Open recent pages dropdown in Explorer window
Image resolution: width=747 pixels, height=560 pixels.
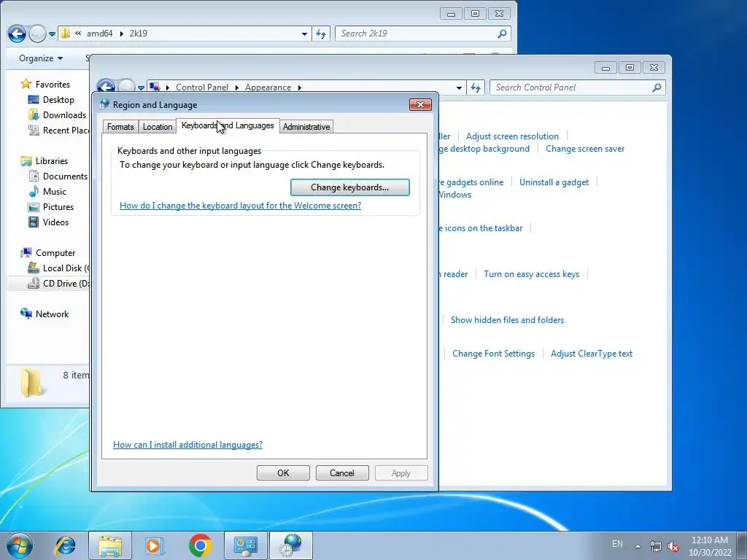pos(53,34)
